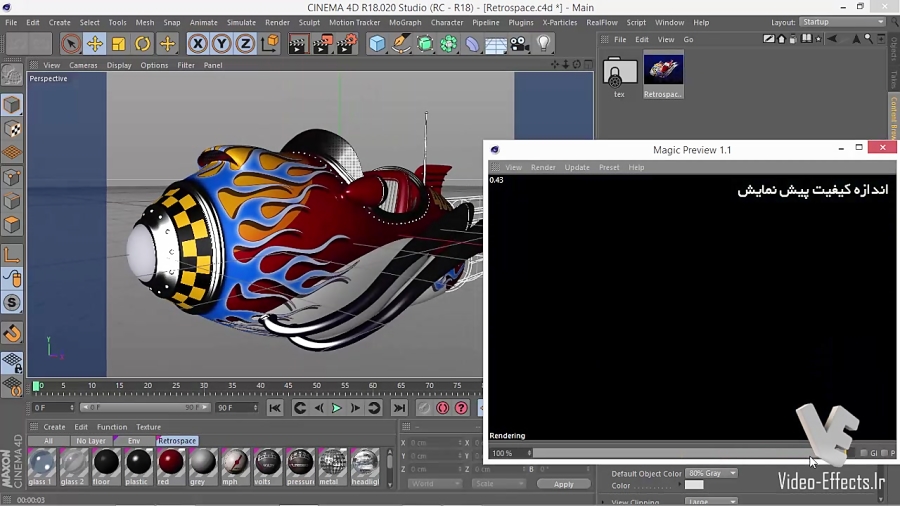Add a Camera object
Viewport: 900px width, 506px height.
click(x=519, y=44)
